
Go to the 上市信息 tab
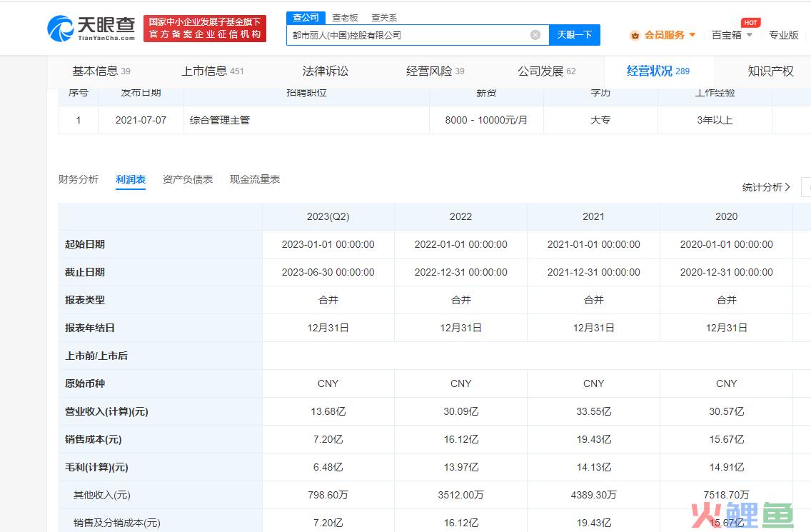coord(212,71)
